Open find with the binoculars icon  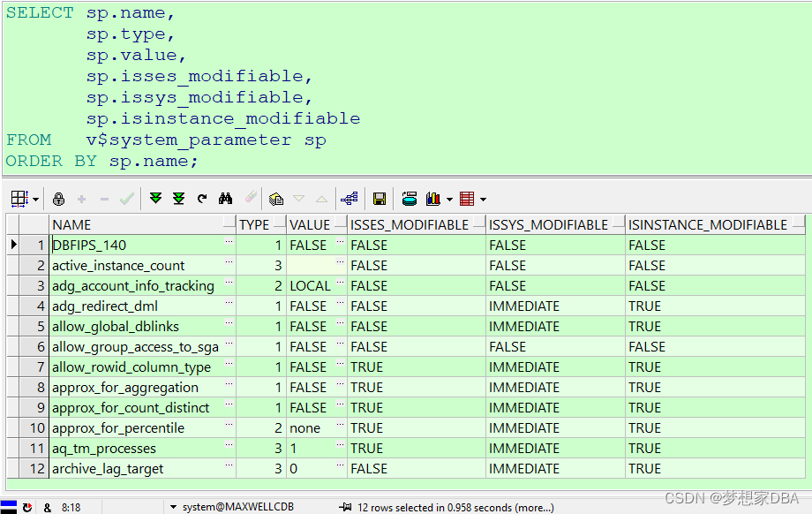coord(225,198)
